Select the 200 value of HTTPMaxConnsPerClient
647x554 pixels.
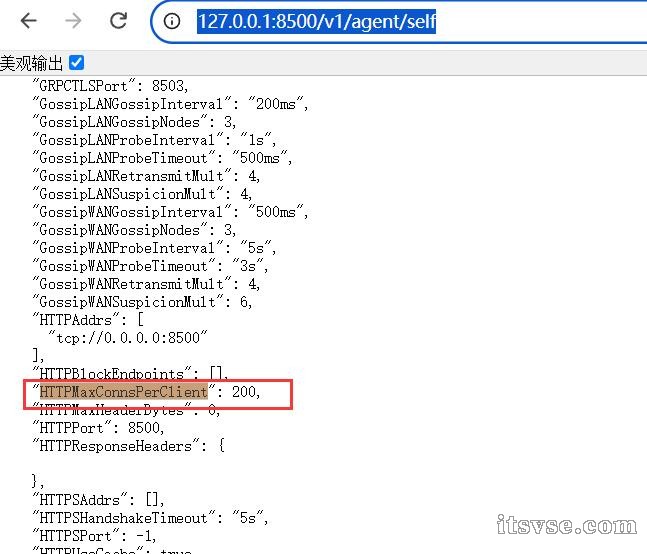click(243, 392)
